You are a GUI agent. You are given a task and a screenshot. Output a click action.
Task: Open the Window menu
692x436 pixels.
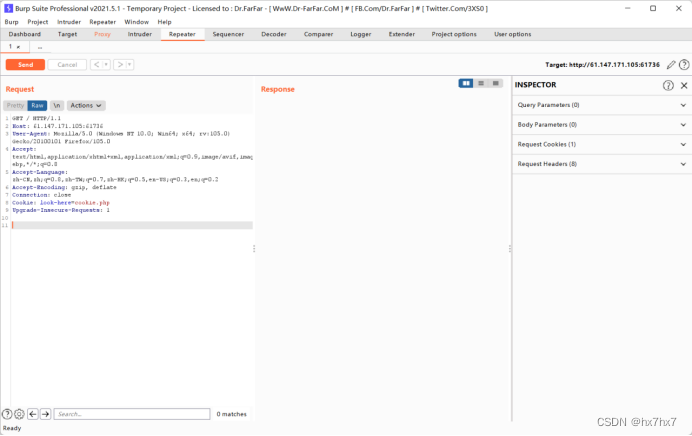136,22
